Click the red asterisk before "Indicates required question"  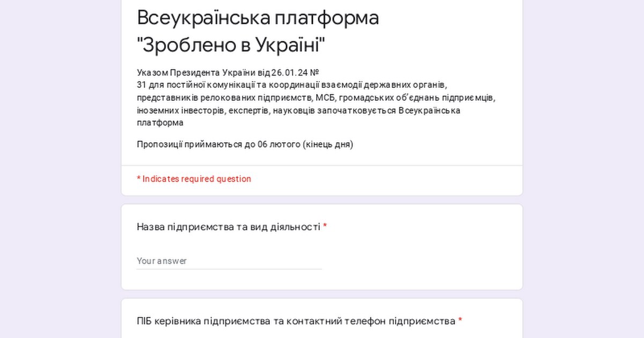pyautogui.click(x=138, y=179)
